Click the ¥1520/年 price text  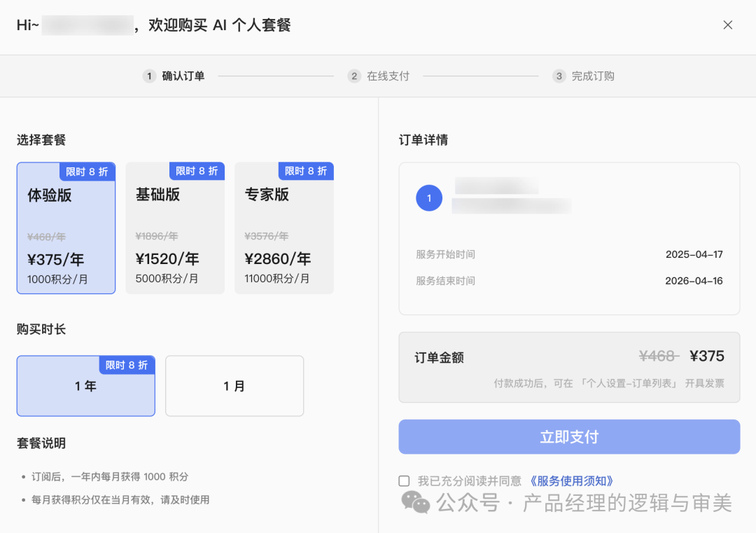[x=167, y=259]
